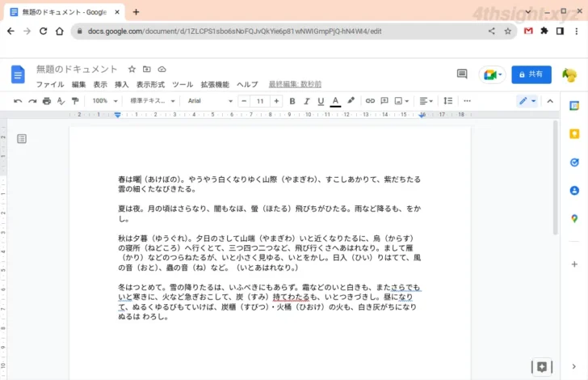Open the text alignment dropdown
Screen dimensions: 588x380
tap(426, 101)
